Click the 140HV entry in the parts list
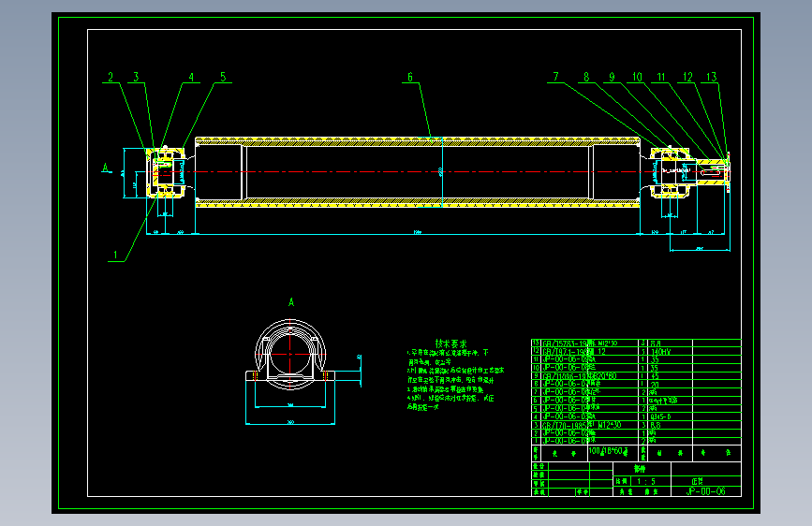 click(661, 352)
